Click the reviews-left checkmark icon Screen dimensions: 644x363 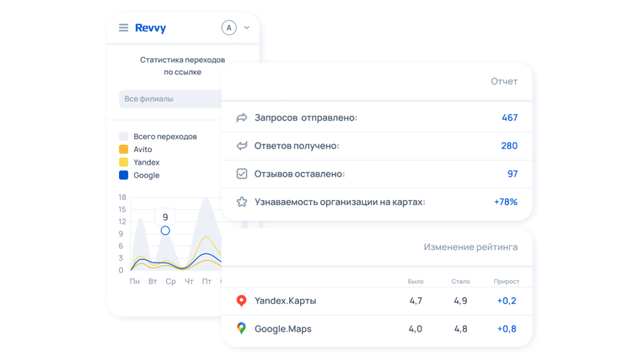(x=242, y=173)
